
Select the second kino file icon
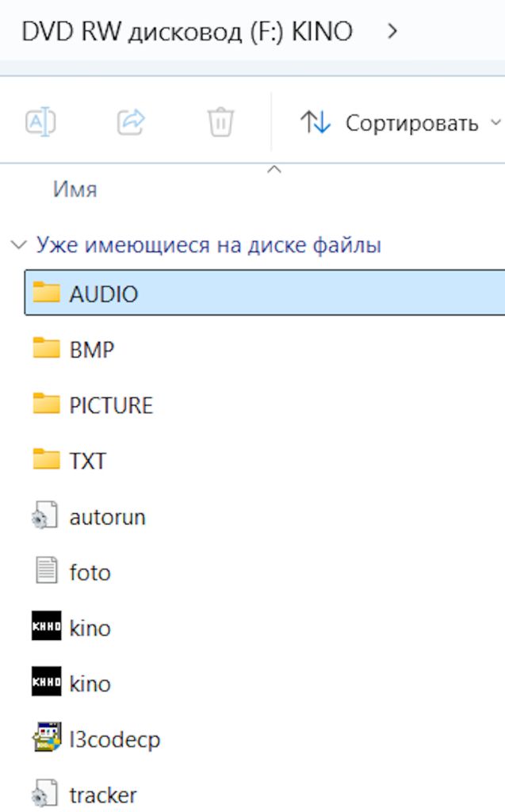point(46,681)
